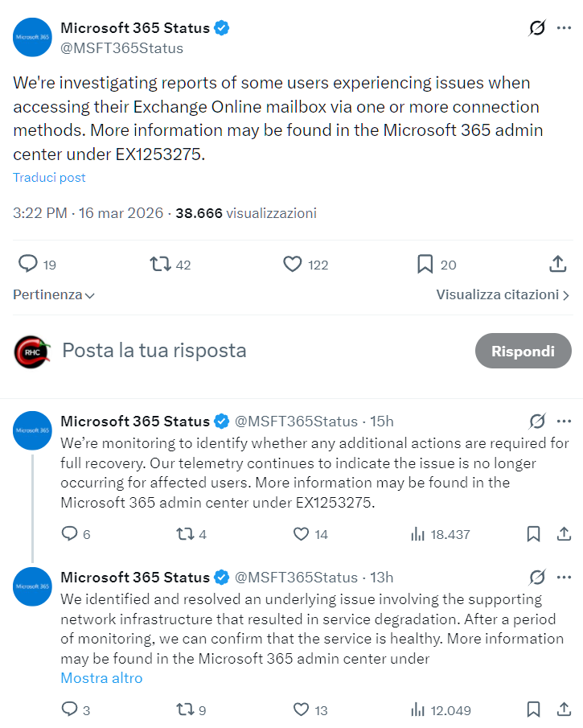This screenshot has width=583, height=728.
Task: Click 'Traduci post' link
Action: [49, 178]
